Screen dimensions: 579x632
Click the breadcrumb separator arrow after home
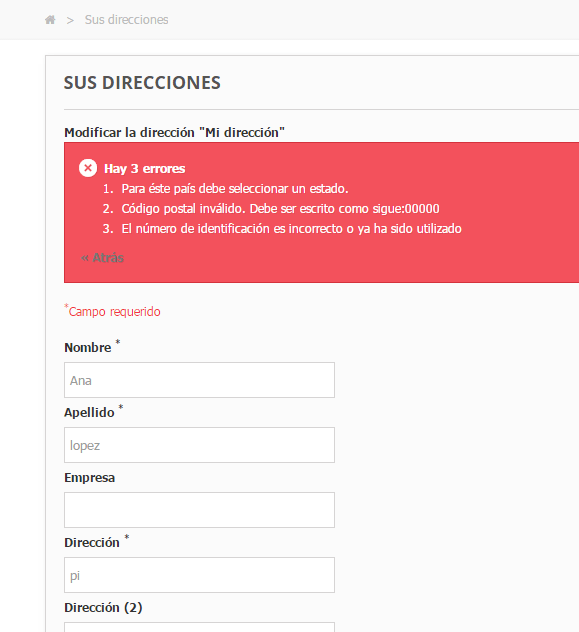[70, 20]
